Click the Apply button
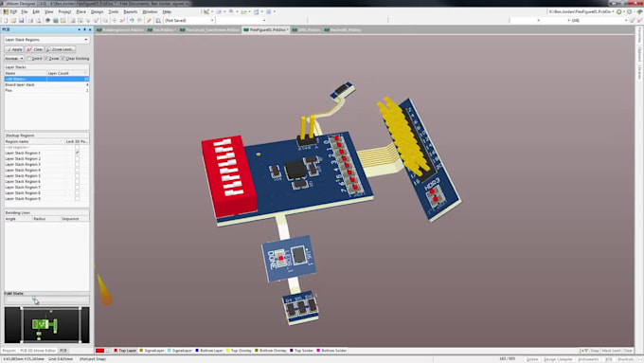The image size is (644, 363). click(14, 49)
